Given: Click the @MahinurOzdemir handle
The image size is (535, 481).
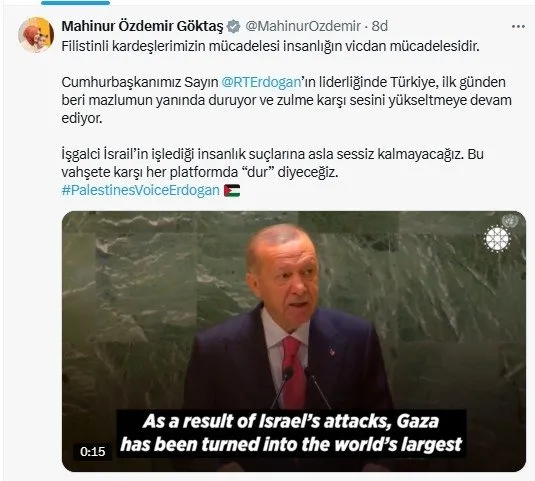Looking at the screenshot, I should 303,26.
